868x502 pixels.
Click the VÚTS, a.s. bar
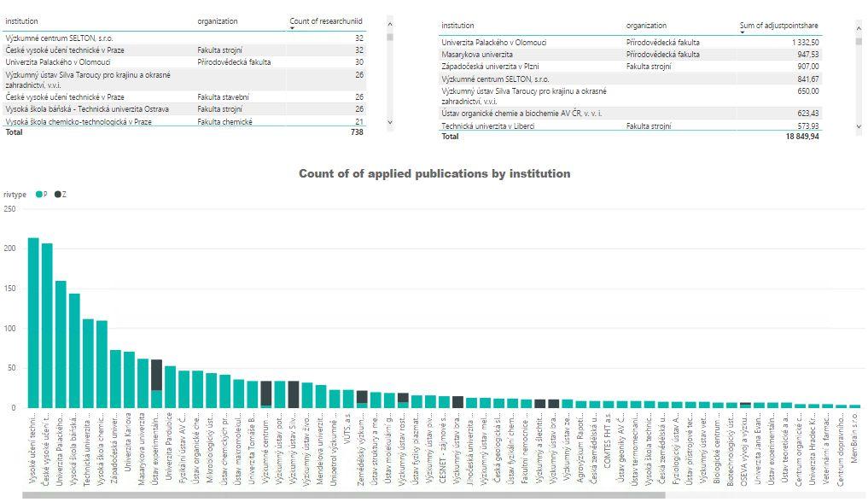pyautogui.click(x=347, y=399)
